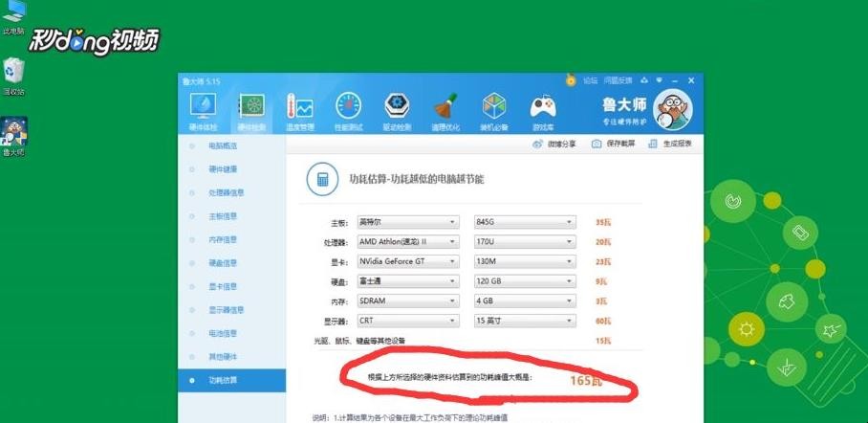
Task: Expand the graphics model dropdown showing 130M
Action: (x=525, y=261)
